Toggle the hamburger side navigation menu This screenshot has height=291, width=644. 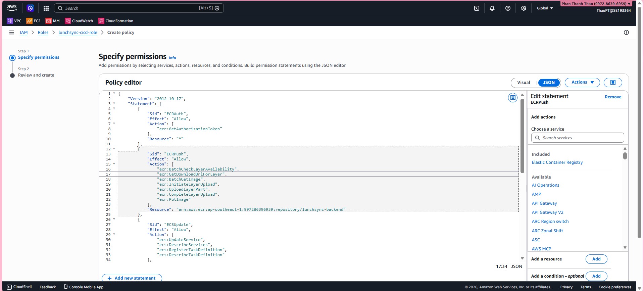click(11, 33)
